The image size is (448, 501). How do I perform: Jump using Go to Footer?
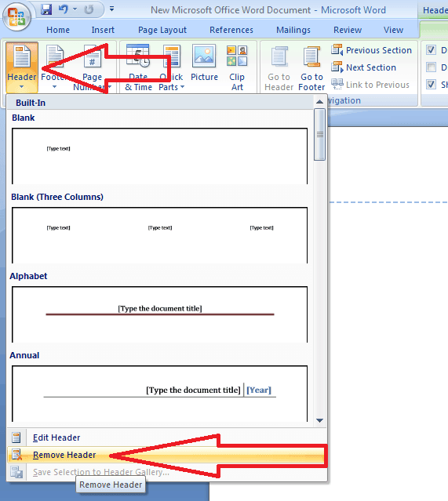311,67
